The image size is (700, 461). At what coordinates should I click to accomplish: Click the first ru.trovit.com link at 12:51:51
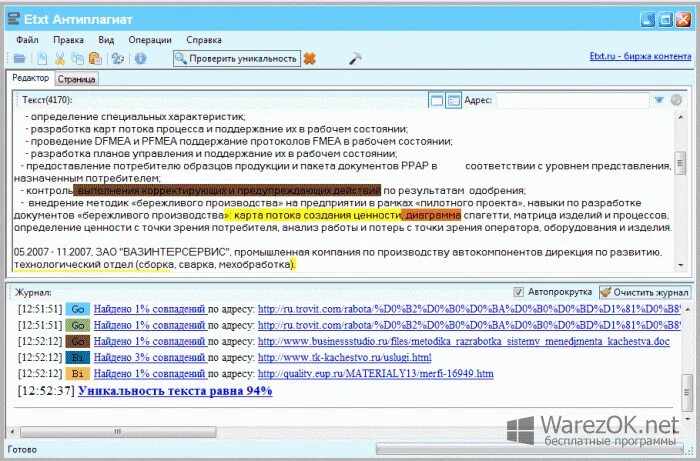coord(469,309)
